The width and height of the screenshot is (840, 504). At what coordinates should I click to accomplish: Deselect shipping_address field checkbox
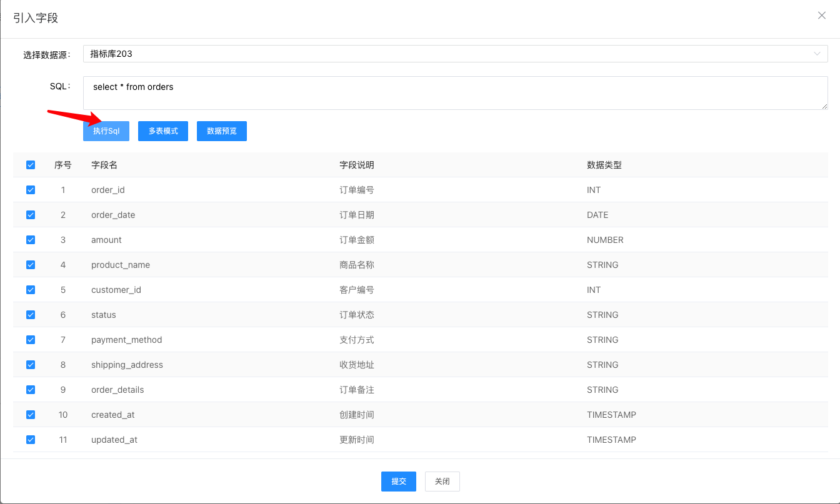coord(31,365)
